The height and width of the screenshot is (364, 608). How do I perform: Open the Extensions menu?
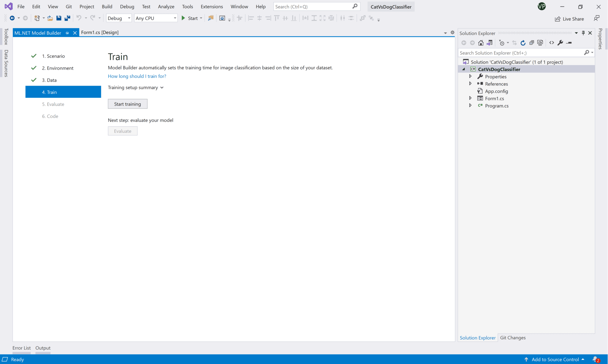click(211, 7)
